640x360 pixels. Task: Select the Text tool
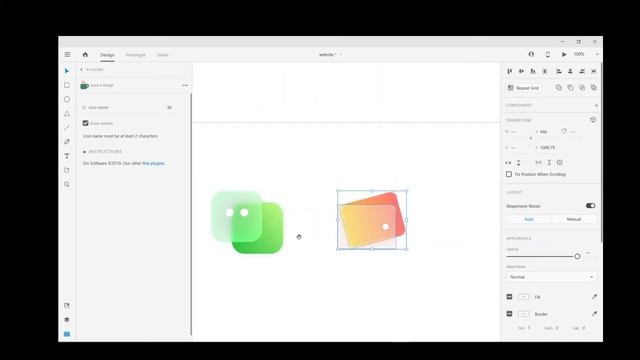click(x=67, y=156)
